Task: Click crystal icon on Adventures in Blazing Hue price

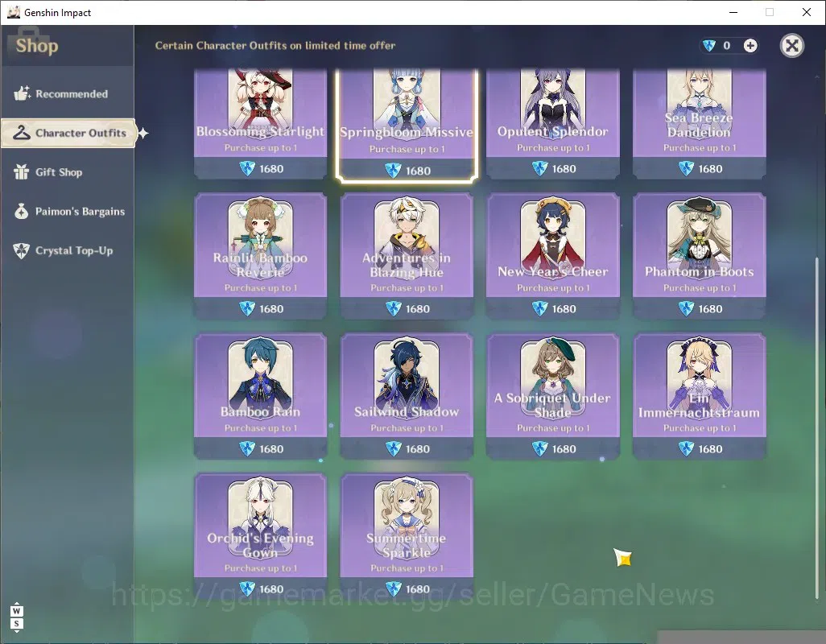Action: pos(394,308)
